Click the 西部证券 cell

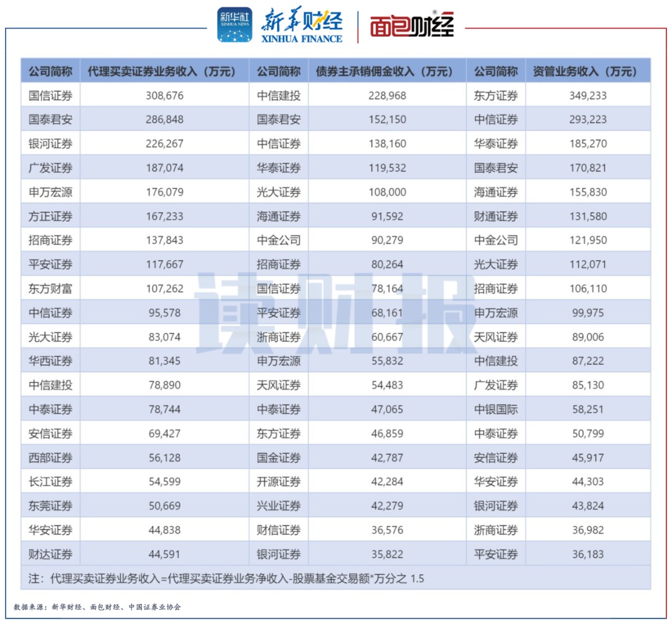50,458
